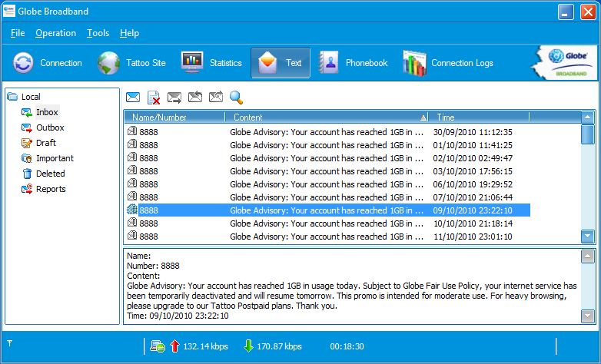The image size is (601, 364).
Task: Close the Globe Broadband window
Action: 588,12
